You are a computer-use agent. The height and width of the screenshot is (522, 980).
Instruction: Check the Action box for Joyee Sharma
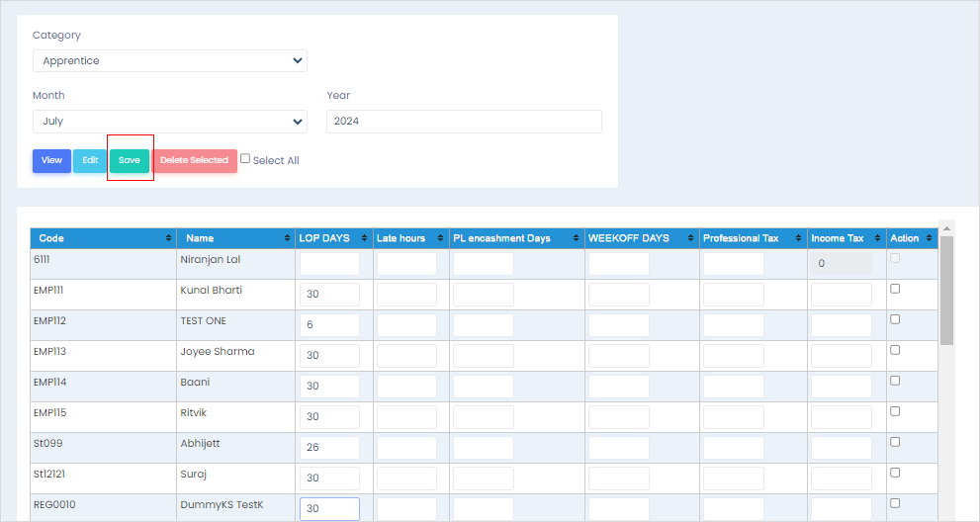tap(895, 350)
